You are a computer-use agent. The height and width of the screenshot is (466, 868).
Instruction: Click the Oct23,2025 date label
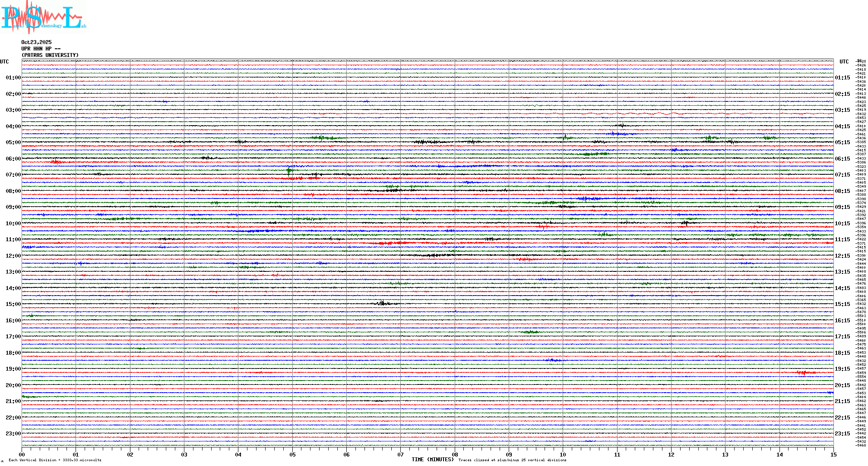click(36, 42)
